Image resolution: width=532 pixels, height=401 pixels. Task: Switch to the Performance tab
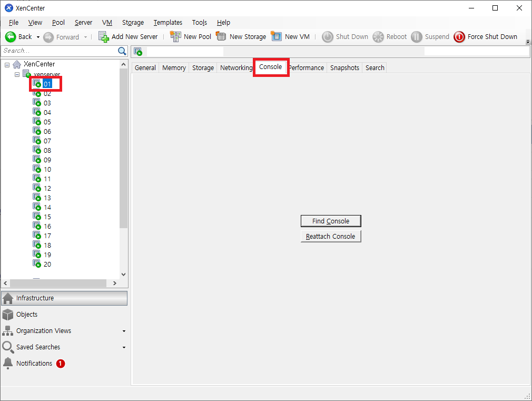point(307,67)
